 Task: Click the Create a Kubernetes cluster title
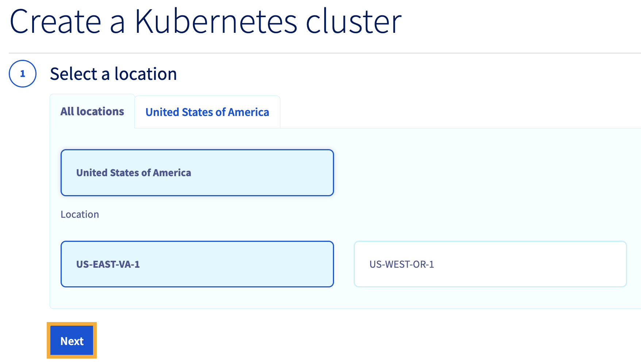(206, 22)
